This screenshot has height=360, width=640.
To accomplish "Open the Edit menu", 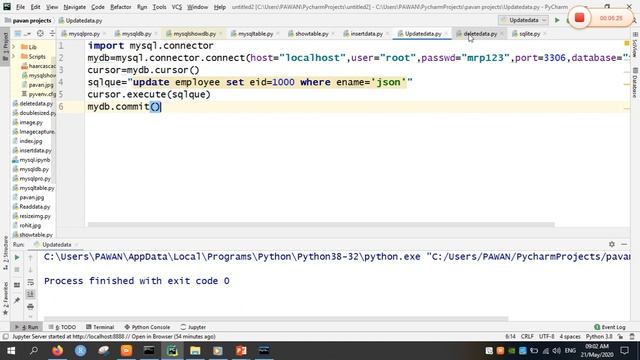I will (x=36, y=7).
